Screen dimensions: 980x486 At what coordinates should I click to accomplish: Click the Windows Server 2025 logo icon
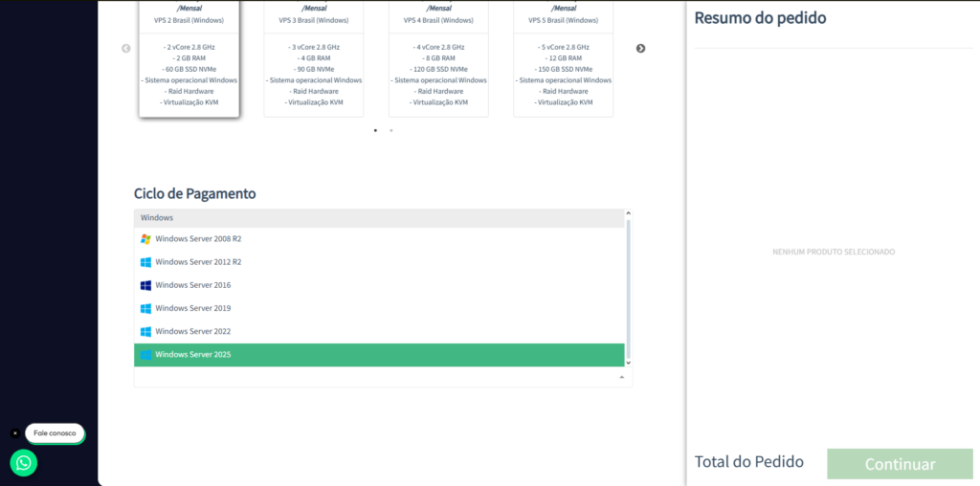click(x=145, y=355)
